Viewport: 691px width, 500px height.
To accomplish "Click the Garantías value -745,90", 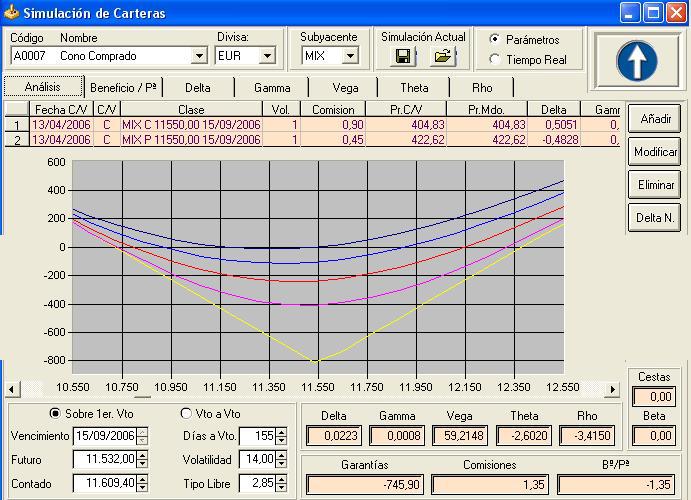I will [365, 485].
